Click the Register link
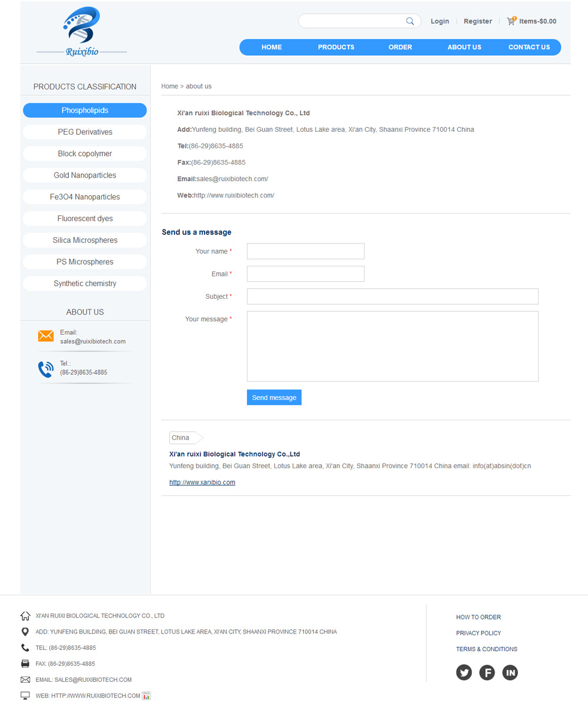588x710 pixels. point(477,21)
